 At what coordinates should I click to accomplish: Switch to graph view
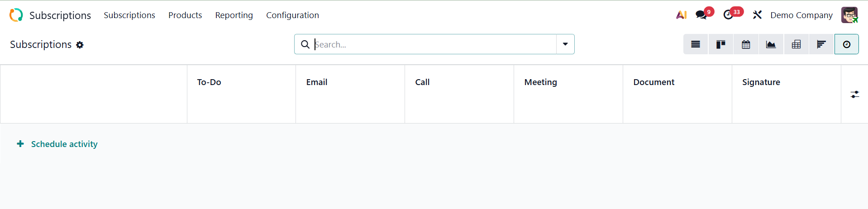tap(771, 44)
